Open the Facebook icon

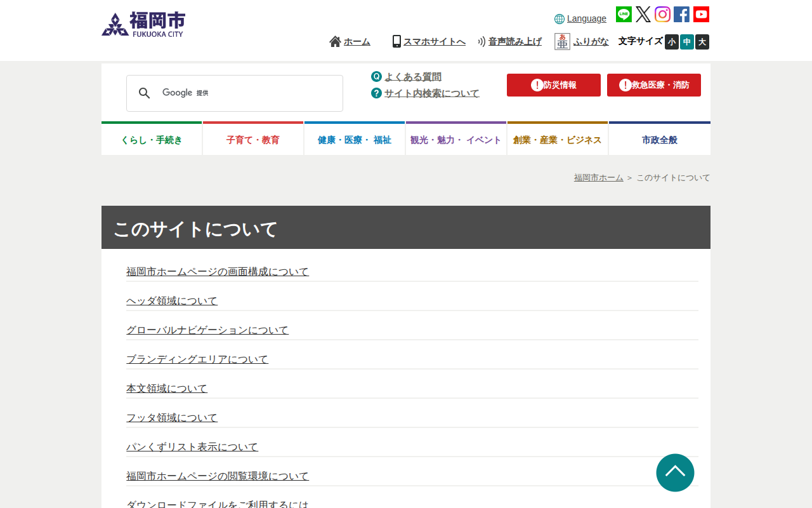pos(681,15)
